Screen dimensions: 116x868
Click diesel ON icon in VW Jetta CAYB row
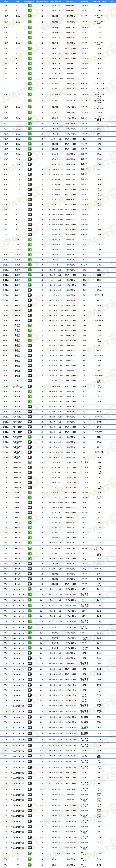[x=30, y=507]
